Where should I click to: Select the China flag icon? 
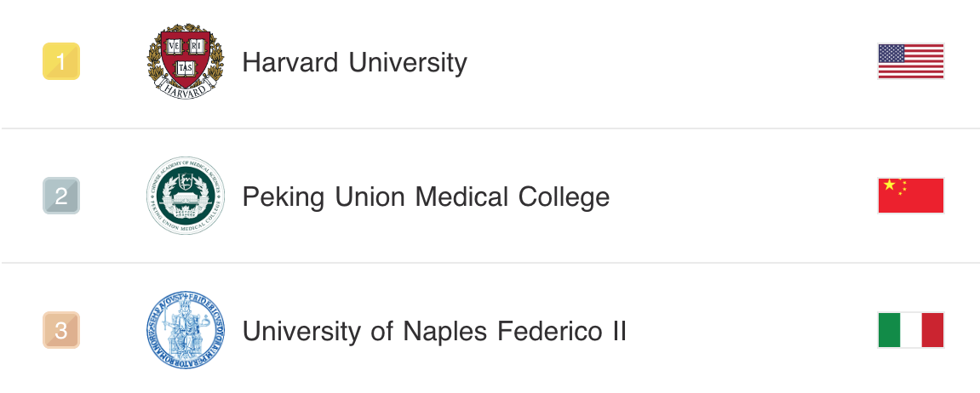(911, 196)
